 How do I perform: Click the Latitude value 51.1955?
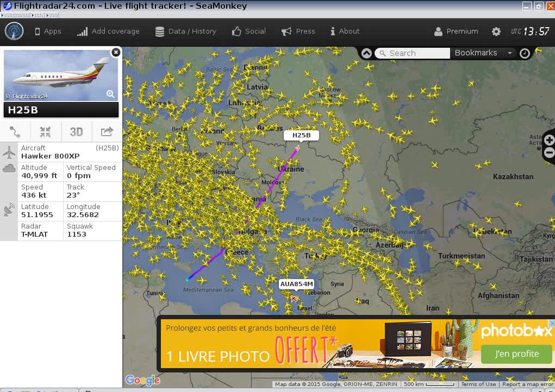pos(37,215)
